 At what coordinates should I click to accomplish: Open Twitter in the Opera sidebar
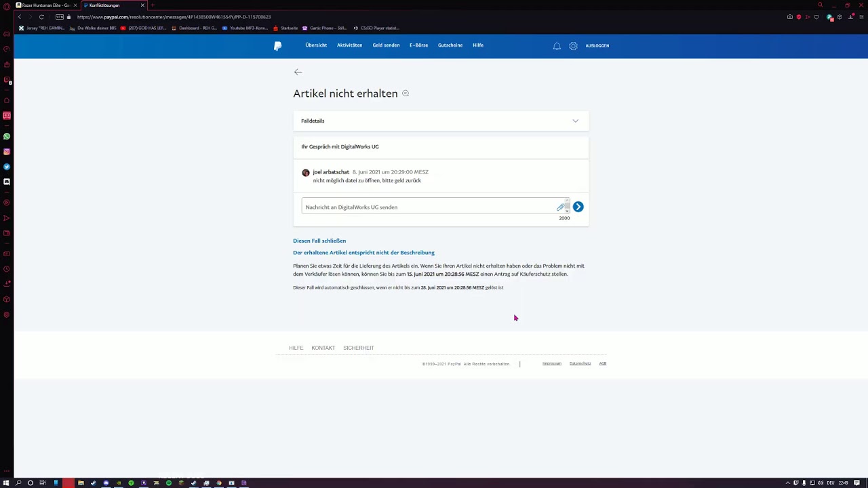(x=7, y=167)
